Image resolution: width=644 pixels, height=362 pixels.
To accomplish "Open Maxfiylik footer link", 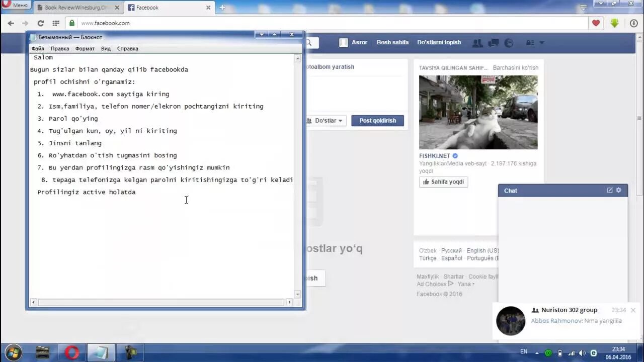I will (428, 277).
